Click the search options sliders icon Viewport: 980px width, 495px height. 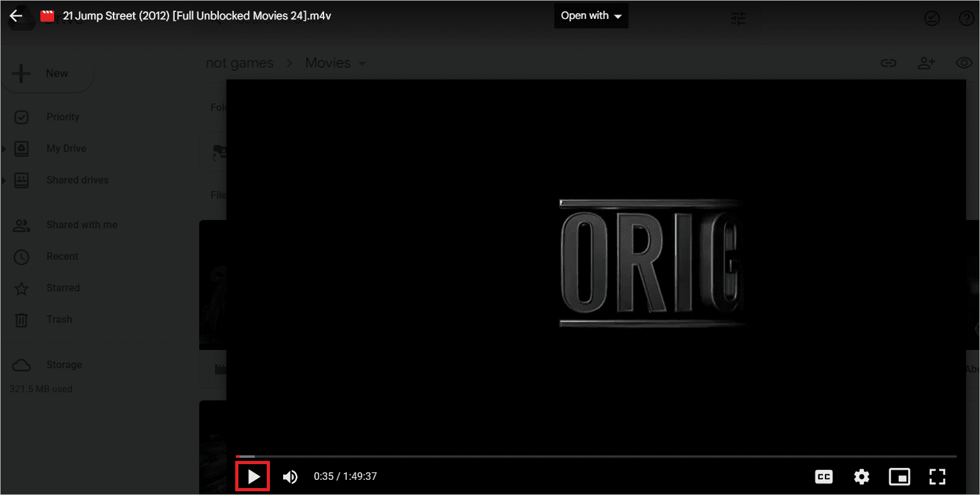coord(738,19)
